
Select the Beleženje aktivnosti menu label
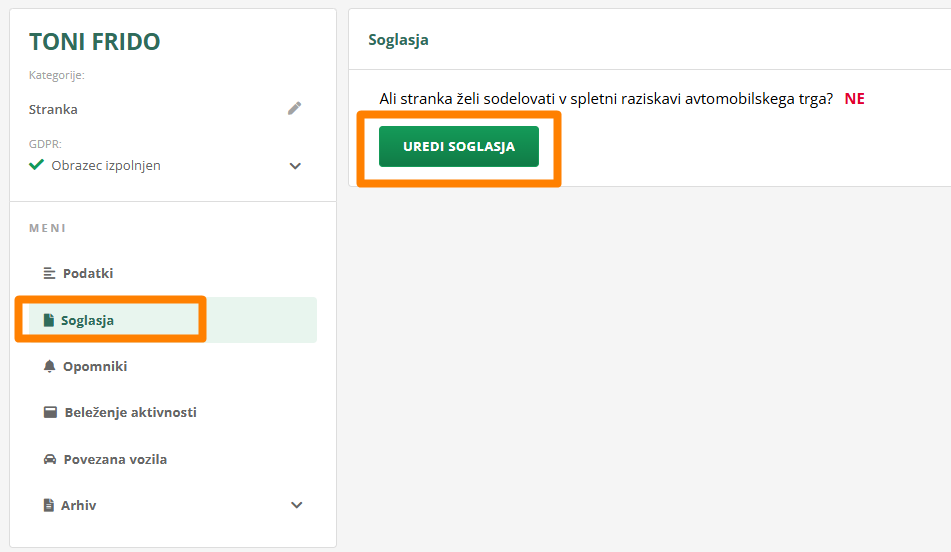[x=130, y=412]
